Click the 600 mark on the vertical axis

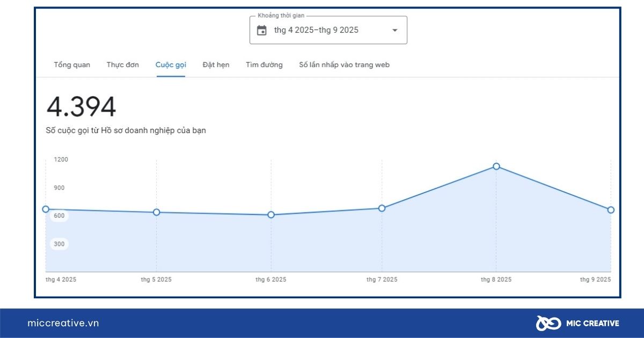tap(59, 216)
